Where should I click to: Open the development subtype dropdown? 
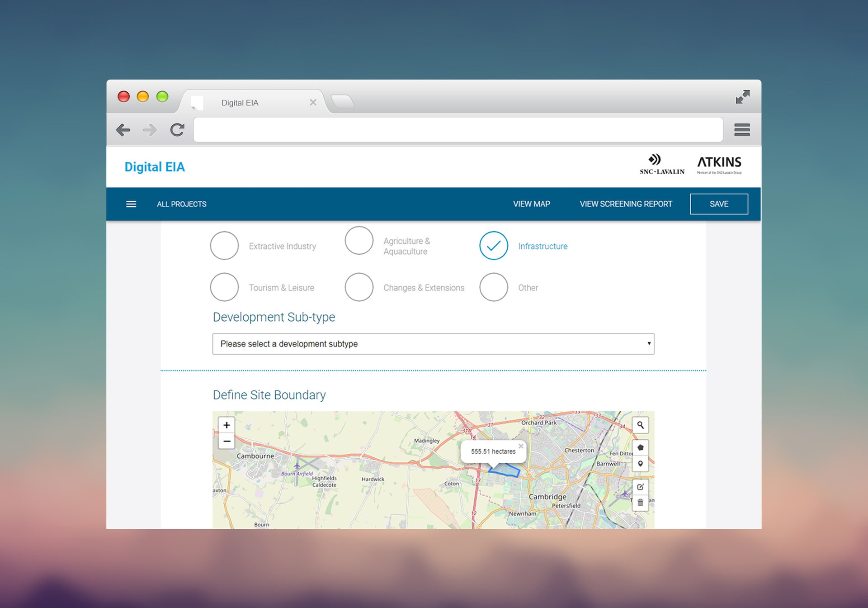pos(433,344)
